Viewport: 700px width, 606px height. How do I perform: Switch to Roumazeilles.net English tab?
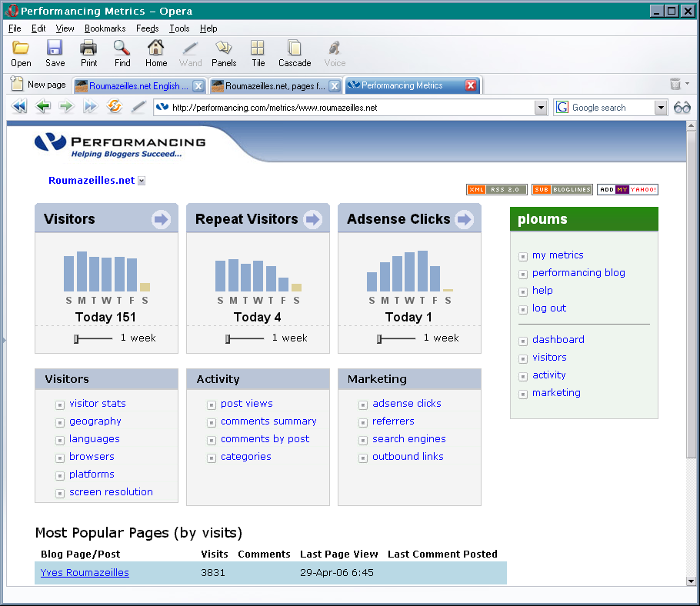pos(138,85)
